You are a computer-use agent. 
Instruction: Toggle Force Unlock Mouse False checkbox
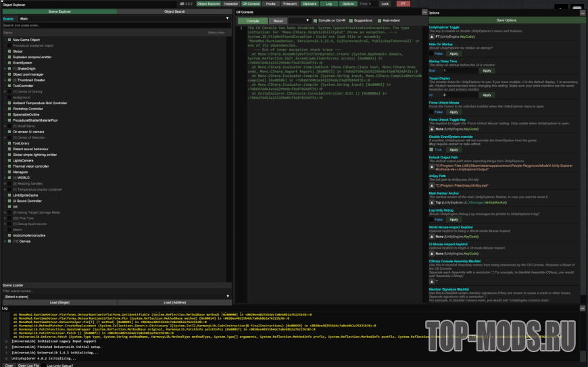click(x=431, y=112)
